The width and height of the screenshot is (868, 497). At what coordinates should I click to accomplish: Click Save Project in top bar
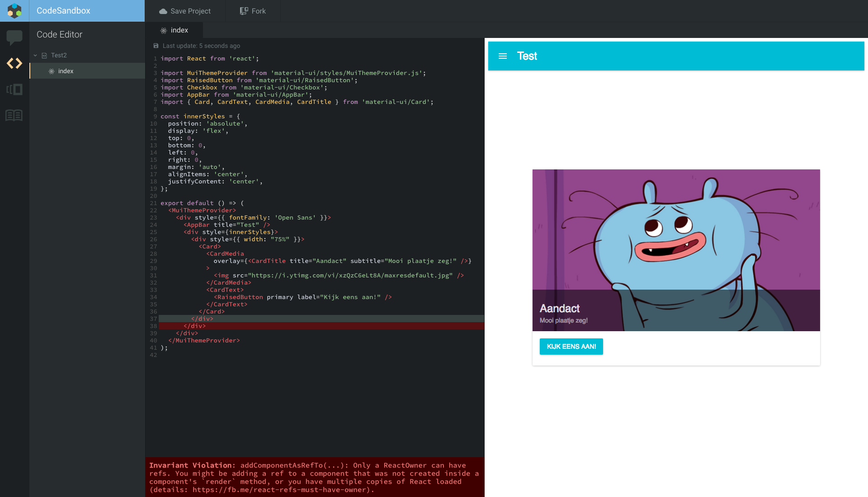click(x=185, y=11)
